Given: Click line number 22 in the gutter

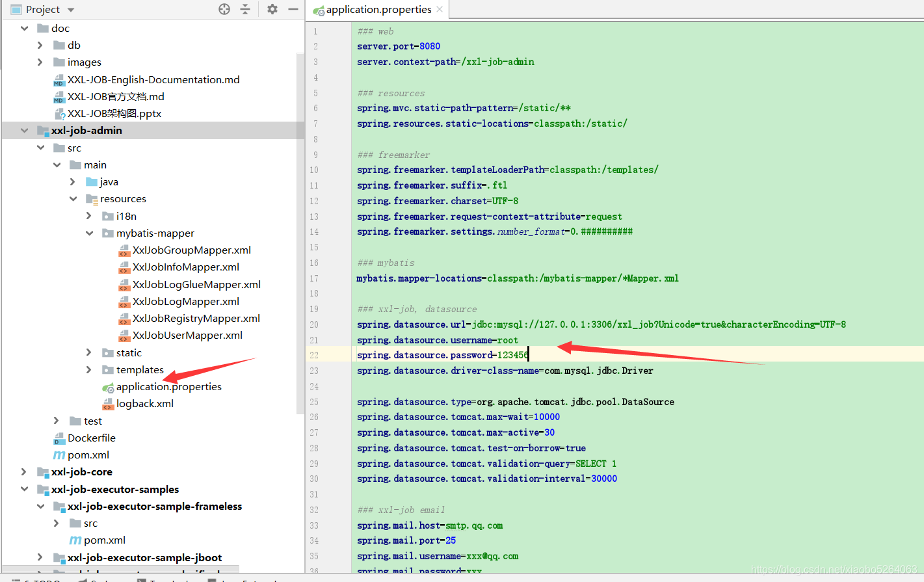Looking at the screenshot, I should click(314, 355).
